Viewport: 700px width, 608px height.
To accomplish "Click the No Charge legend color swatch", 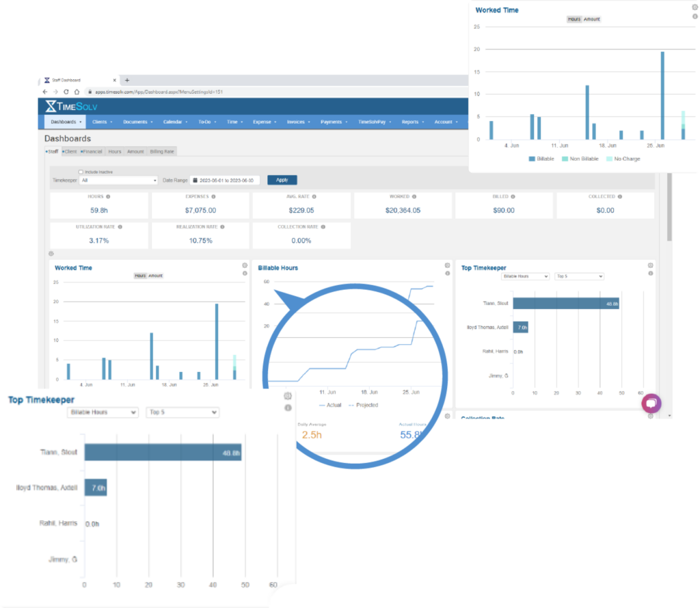I will (609, 159).
